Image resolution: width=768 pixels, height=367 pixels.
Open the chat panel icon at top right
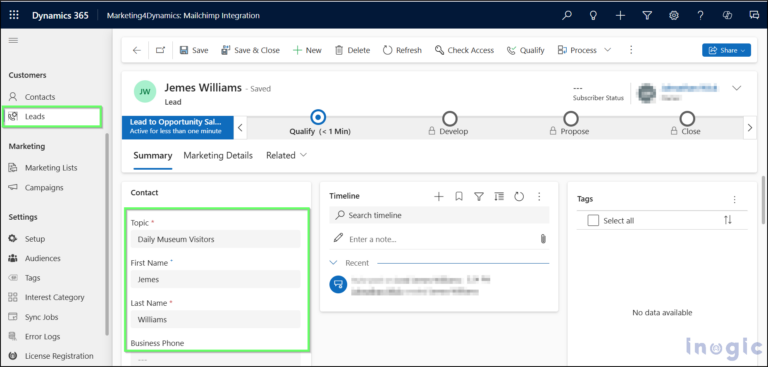(x=754, y=15)
